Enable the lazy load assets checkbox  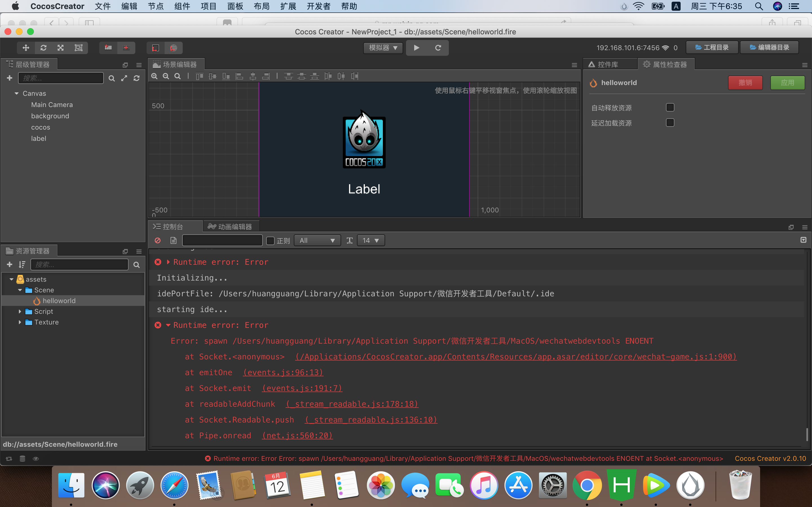(x=670, y=123)
